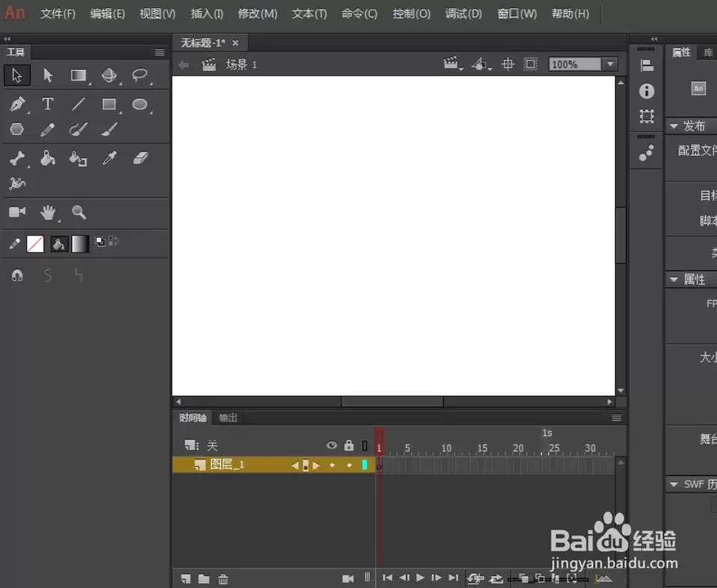Open the 修改(M) menu
717x588 pixels.
click(258, 14)
